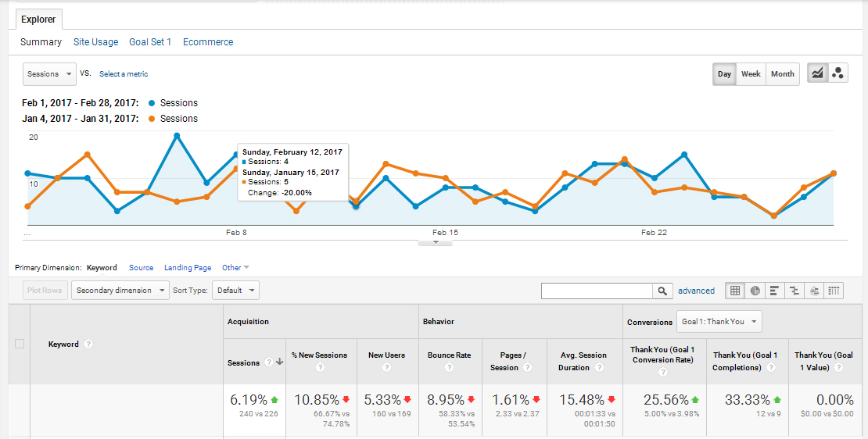The width and height of the screenshot is (868, 439).
Task: Click the orange Sessions legend for January
Action: (x=174, y=118)
